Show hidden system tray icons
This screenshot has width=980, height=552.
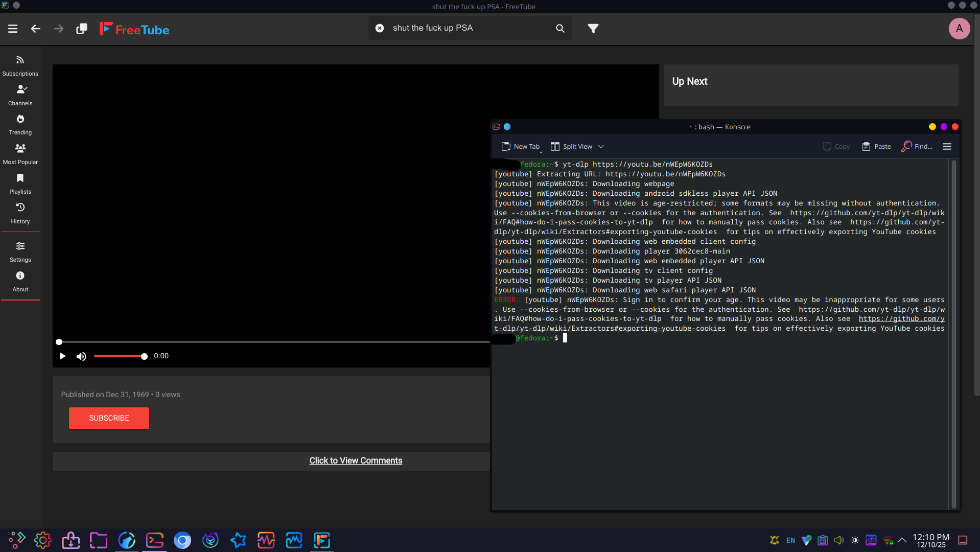[902, 540]
